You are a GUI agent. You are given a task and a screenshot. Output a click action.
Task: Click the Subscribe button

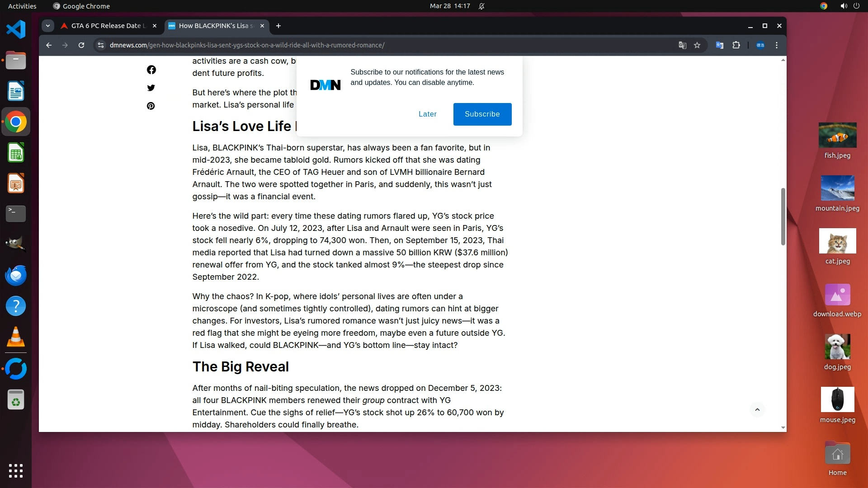pyautogui.click(x=482, y=114)
